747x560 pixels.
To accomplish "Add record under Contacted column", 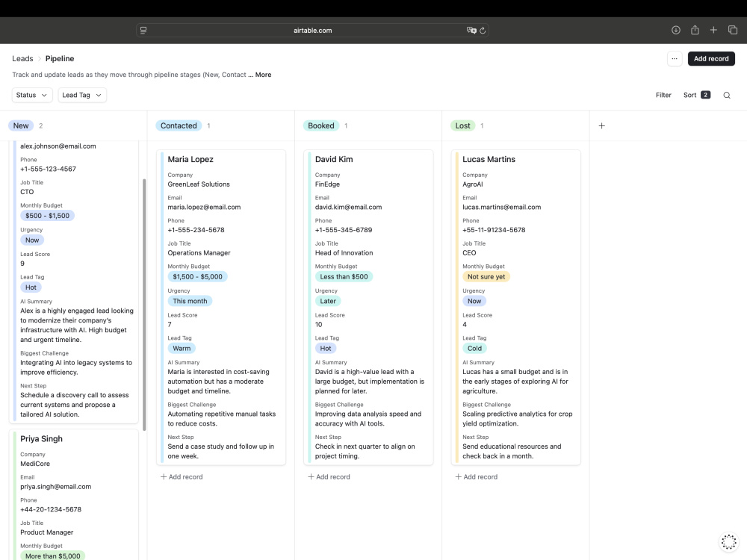I will click(182, 476).
